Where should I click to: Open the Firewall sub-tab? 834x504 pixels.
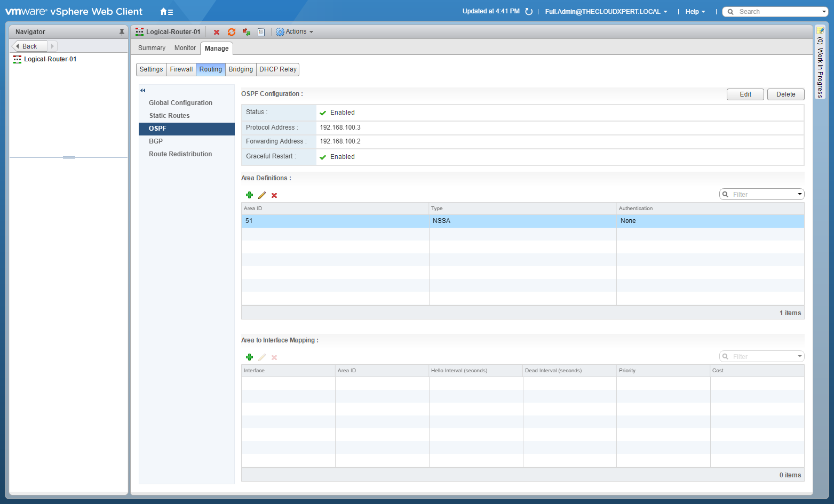[181, 69]
